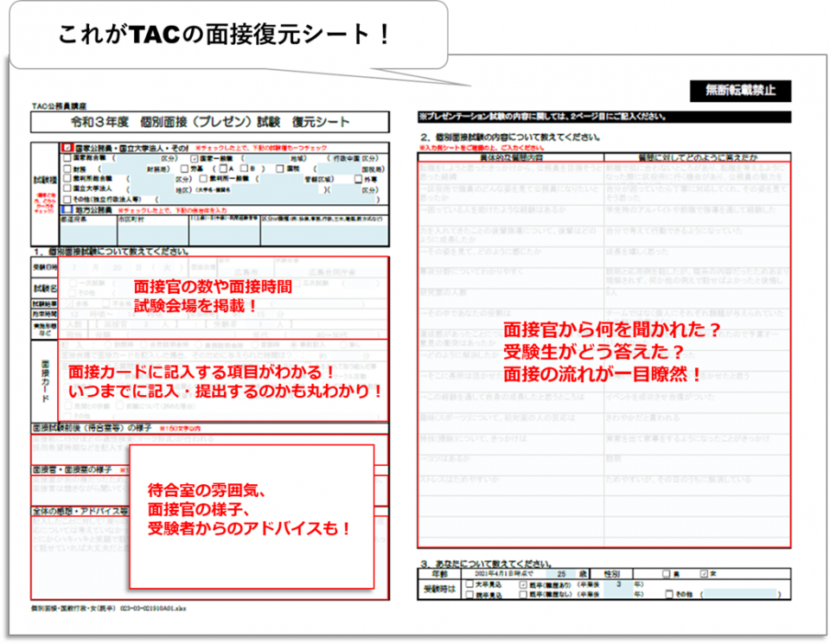
Task: Tick the 地方公務員 checkbox
Action: (67, 209)
